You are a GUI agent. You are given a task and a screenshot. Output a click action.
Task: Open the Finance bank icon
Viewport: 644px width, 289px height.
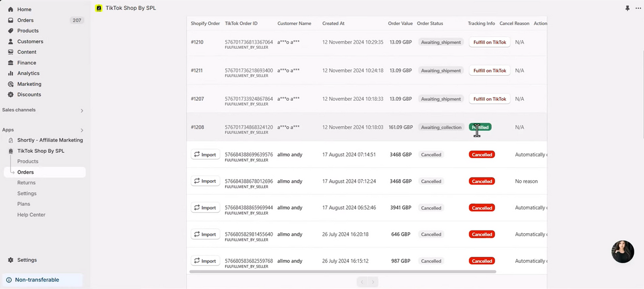point(11,63)
